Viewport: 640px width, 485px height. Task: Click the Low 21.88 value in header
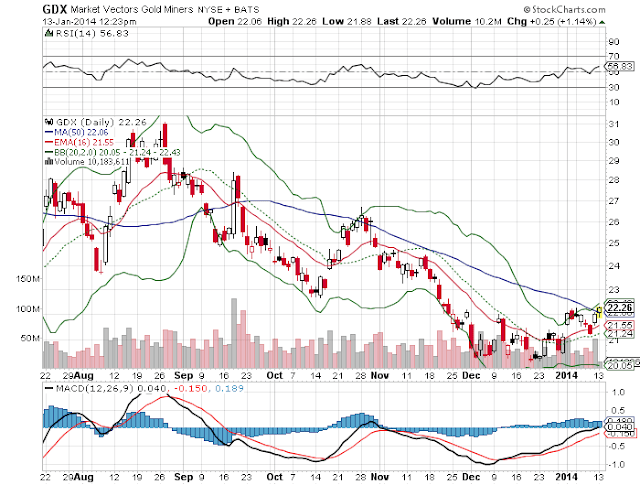click(x=347, y=21)
